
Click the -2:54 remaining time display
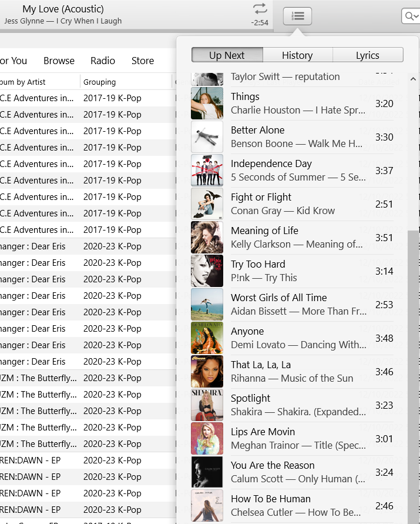click(x=260, y=23)
